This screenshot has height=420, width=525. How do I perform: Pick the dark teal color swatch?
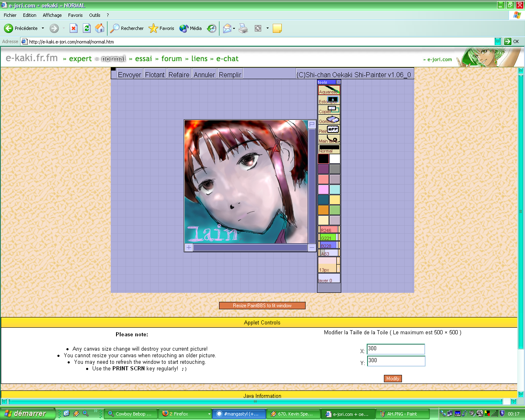(323, 200)
